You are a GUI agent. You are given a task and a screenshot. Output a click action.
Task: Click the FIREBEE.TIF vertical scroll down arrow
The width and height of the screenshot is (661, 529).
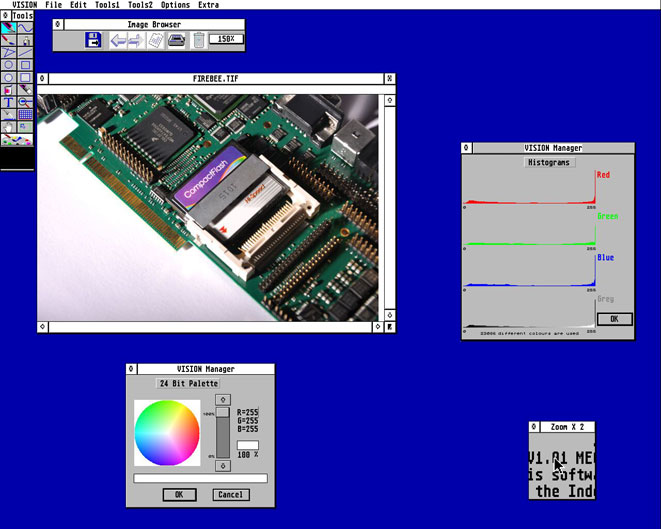point(390,315)
